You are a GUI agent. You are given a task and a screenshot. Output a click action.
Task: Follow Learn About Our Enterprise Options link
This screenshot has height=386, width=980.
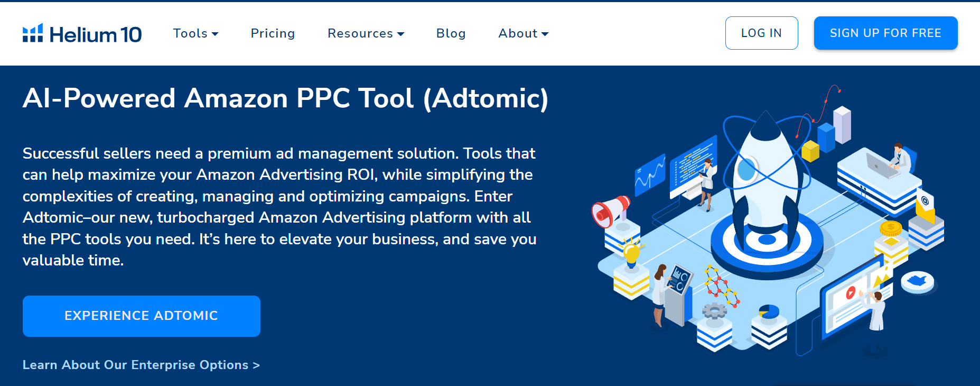[x=141, y=365]
